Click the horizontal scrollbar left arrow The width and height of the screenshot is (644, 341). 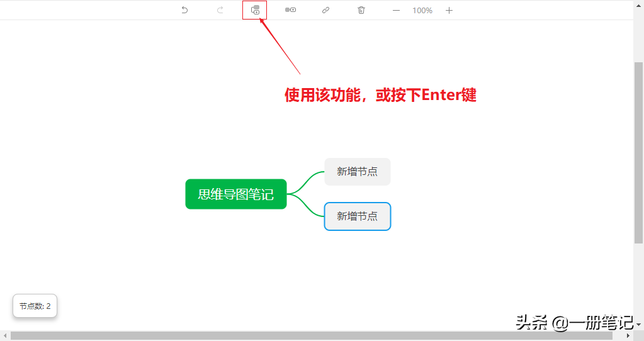pyautogui.click(x=5, y=336)
